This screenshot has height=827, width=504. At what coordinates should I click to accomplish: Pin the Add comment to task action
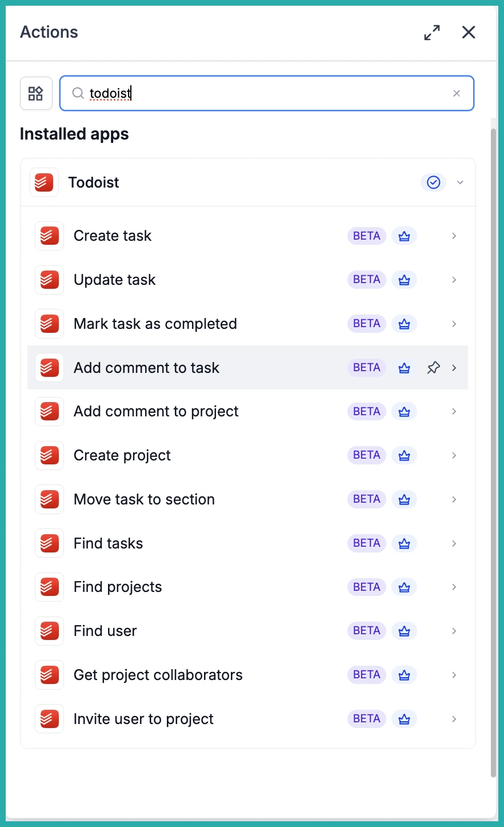434,368
